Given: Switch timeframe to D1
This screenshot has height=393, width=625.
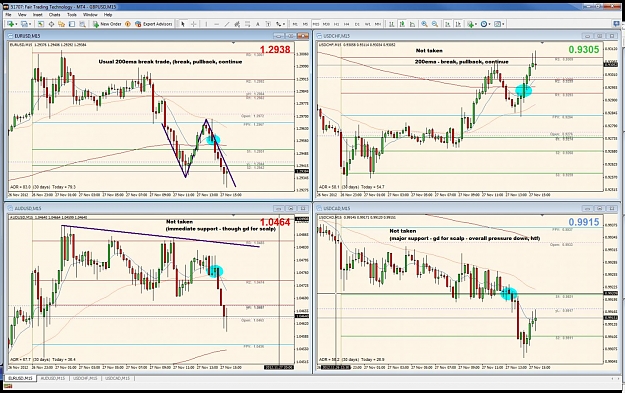Looking at the screenshot, I should 357,24.
